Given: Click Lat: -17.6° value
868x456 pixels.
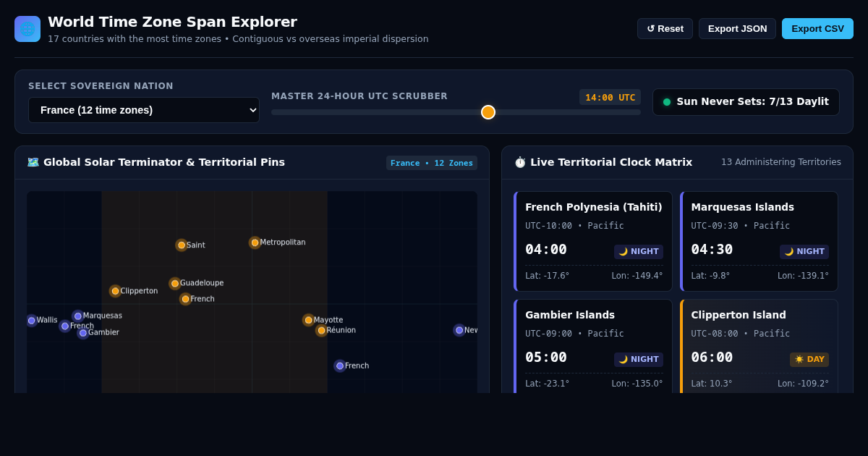Looking at the screenshot, I should pyautogui.click(x=547, y=276).
